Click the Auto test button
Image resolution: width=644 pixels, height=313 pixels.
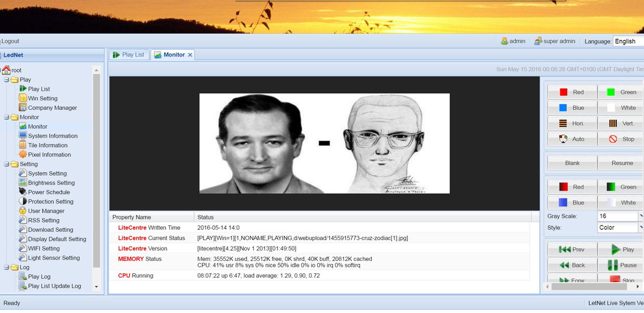pos(572,139)
